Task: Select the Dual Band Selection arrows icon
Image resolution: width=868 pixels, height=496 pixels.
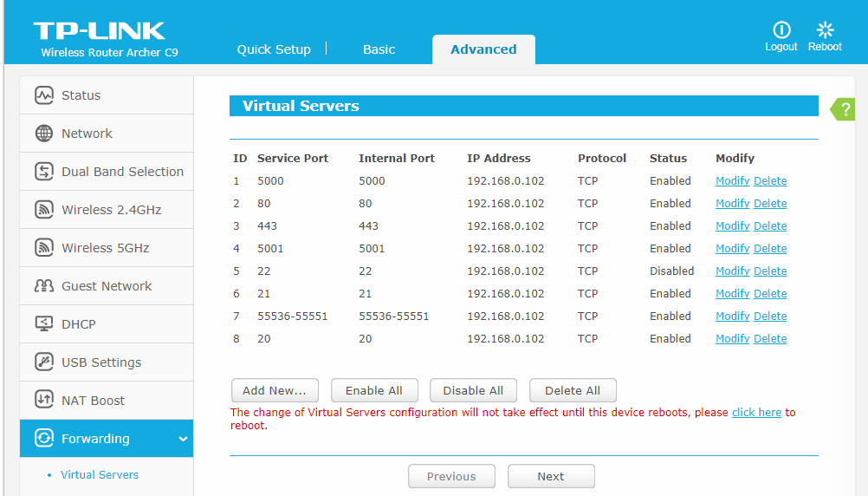Action: coord(44,172)
